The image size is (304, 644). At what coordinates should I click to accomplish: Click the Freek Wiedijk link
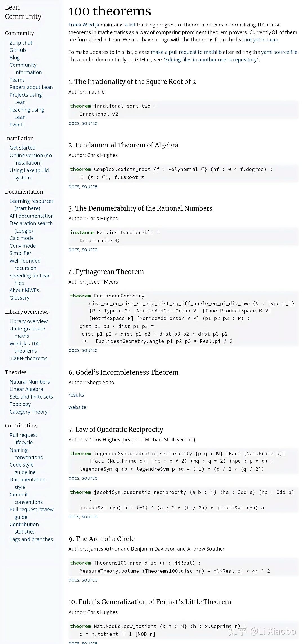(x=84, y=25)
